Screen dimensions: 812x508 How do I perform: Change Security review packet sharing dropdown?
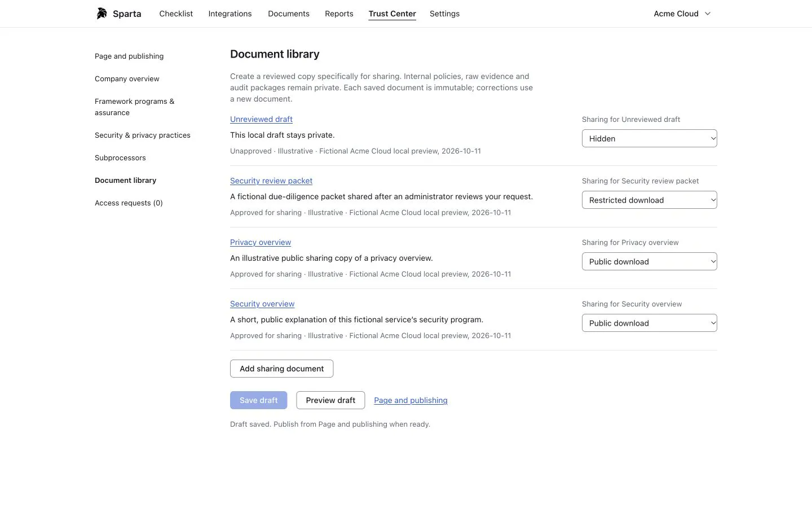click(649, 200)
